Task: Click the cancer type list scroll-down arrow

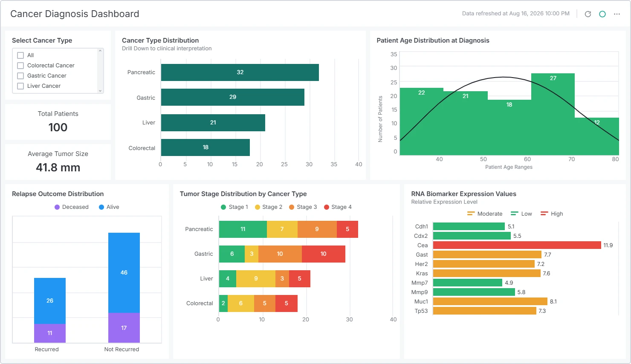Action: (100, 91)
